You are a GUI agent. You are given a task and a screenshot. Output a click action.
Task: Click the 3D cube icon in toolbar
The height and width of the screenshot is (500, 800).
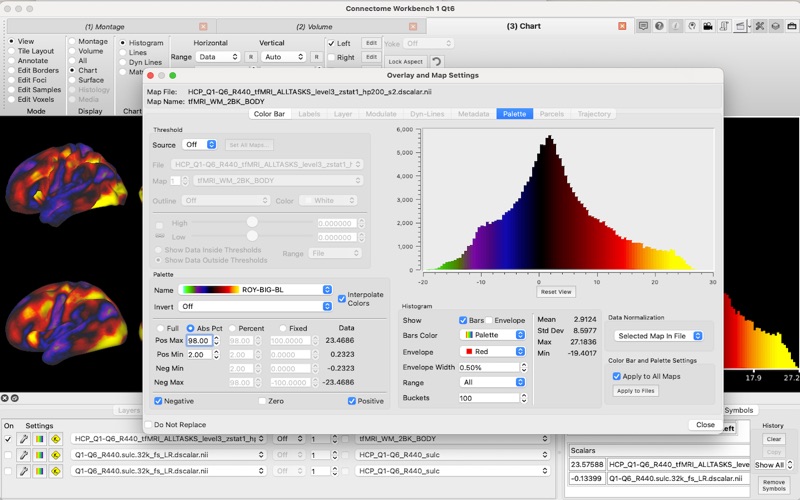tap(776, 26)
